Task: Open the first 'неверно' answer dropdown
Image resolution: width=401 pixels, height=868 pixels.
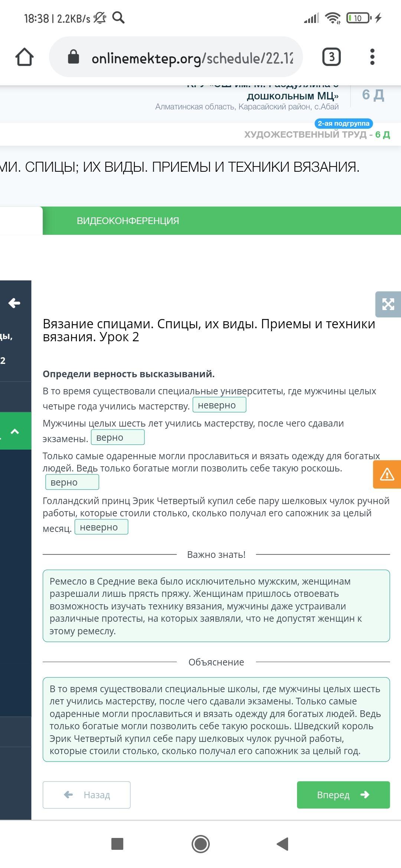Action: [x=219, y=405]
